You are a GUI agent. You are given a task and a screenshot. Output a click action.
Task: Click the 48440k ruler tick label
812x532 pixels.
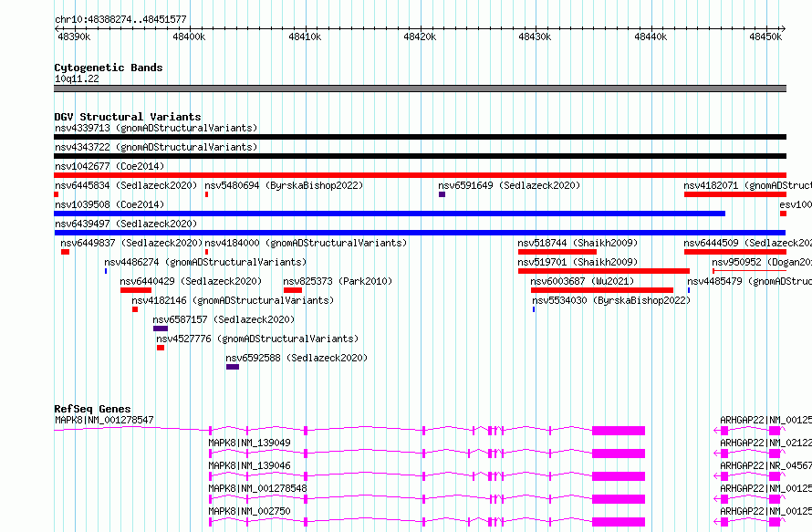[x=651, y=37]
